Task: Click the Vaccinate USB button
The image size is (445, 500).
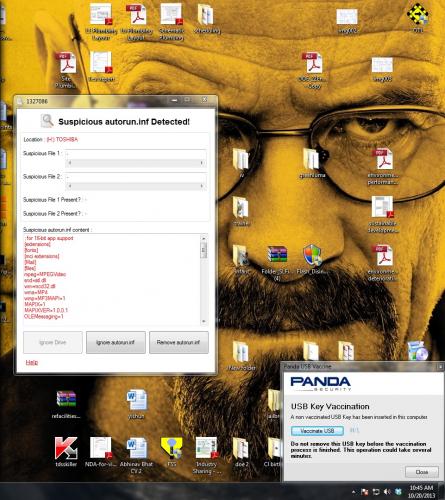Action: tap(317, 431)
